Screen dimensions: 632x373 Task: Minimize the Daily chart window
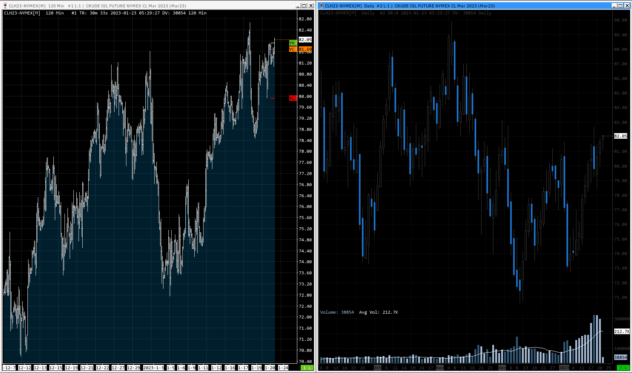(615, 6)
